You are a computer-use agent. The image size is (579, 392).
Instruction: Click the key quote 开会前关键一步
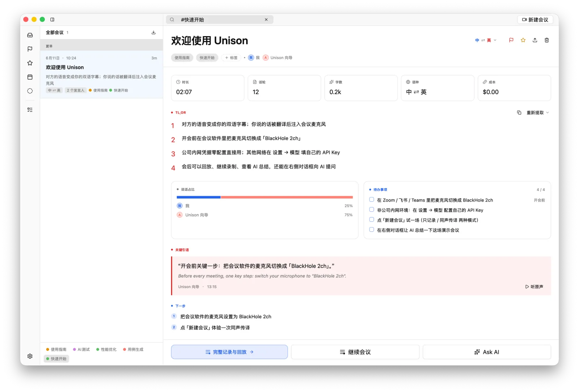click(x=256, y=266)
